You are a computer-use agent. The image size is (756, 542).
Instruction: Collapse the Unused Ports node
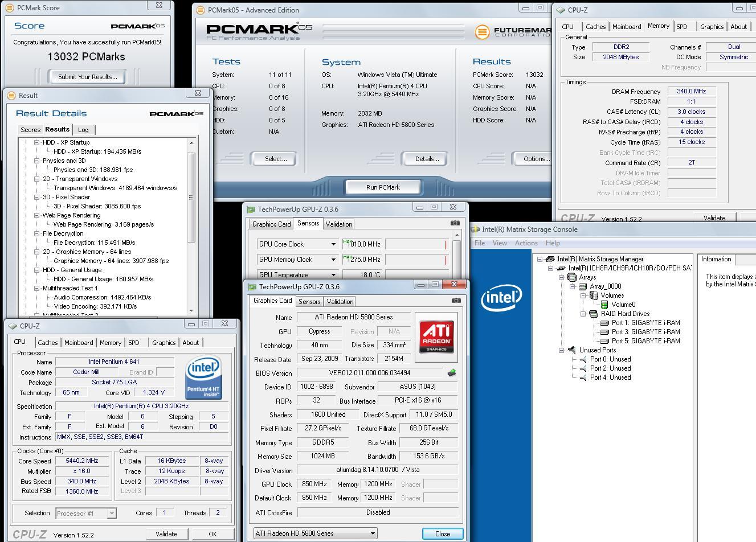(561, 350)
